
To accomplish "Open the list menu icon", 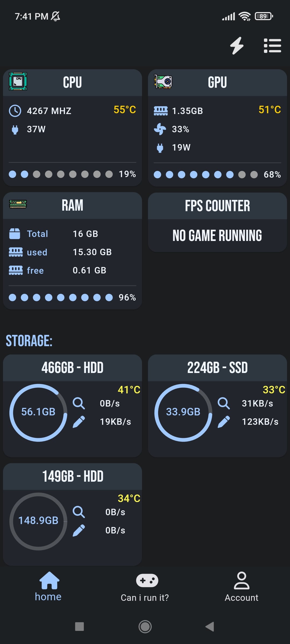I will [272, 46].
